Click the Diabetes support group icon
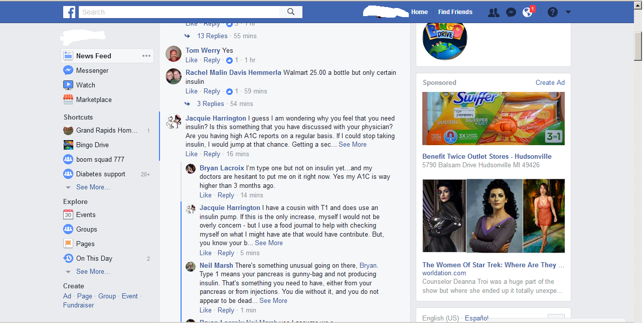Viewport: 644px width, 323px height. click(x=68, y=174)
